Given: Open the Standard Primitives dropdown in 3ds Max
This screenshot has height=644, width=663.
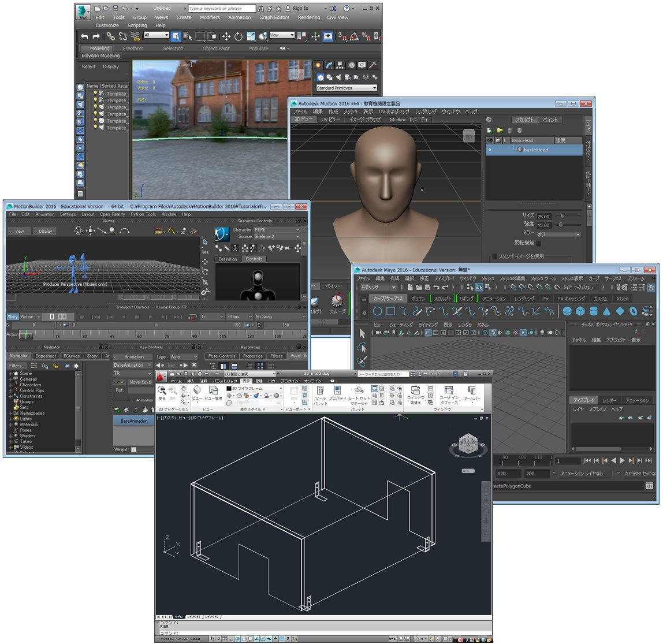Looking at the screenshot, I should pyautogui.click(x=347, y=88).
